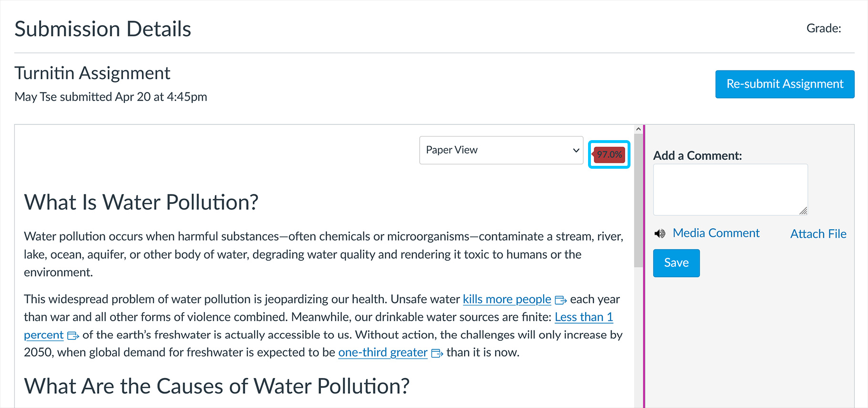Click the speaker icon beside Media Comment

[660, 234]
